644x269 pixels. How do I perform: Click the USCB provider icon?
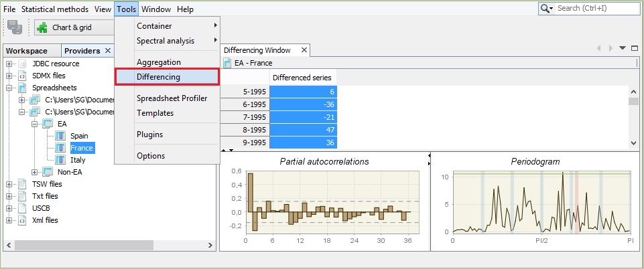(22, 208)
